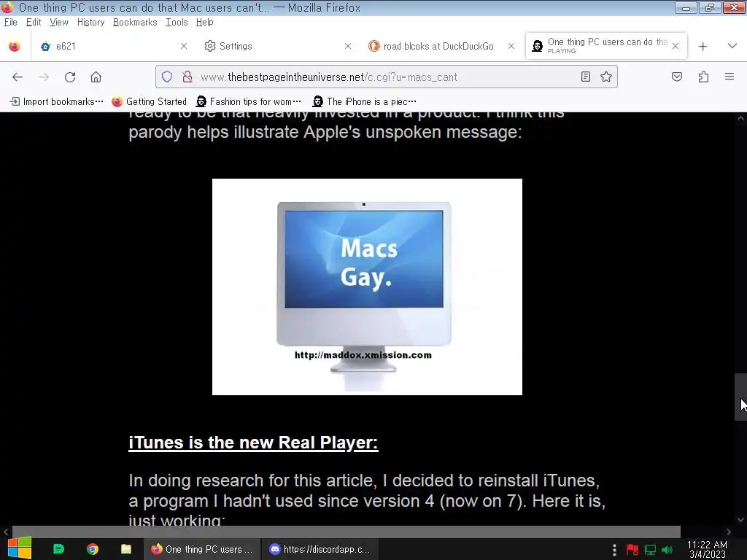Open the taskbar clock and date

coord(707,550)
